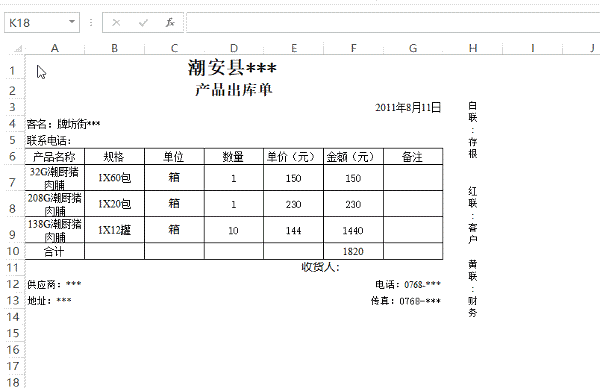Click the 收货人： cell
600x388 pixels.
click(x=321, y=267)
